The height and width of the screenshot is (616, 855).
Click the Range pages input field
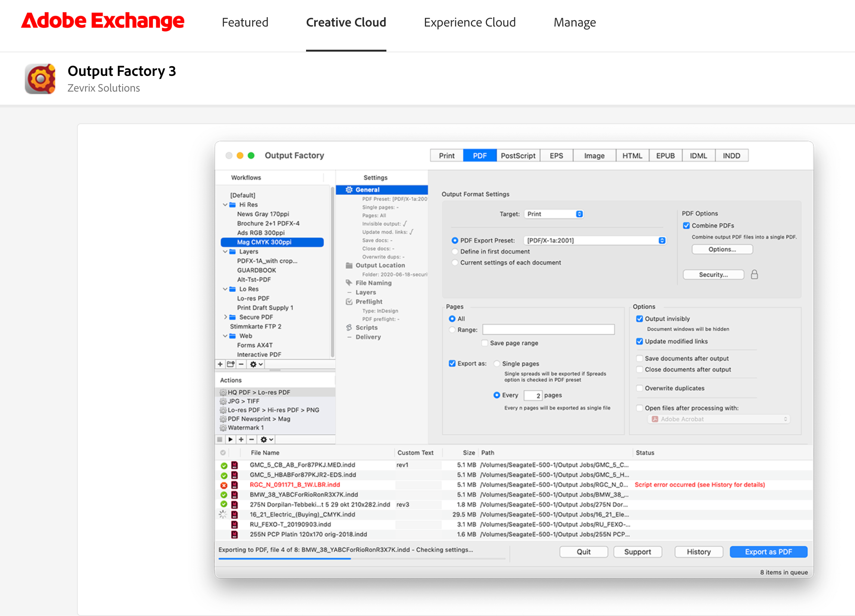coord(549,330)
